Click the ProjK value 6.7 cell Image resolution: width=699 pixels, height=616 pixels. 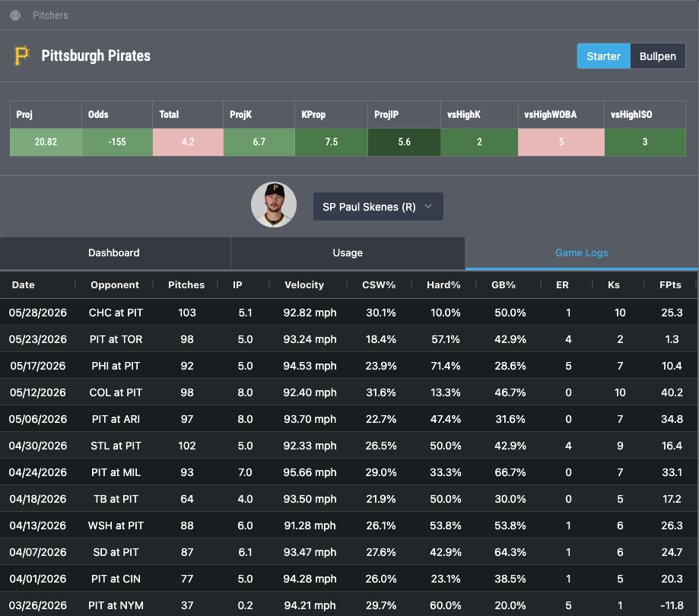tap(259, 142)
